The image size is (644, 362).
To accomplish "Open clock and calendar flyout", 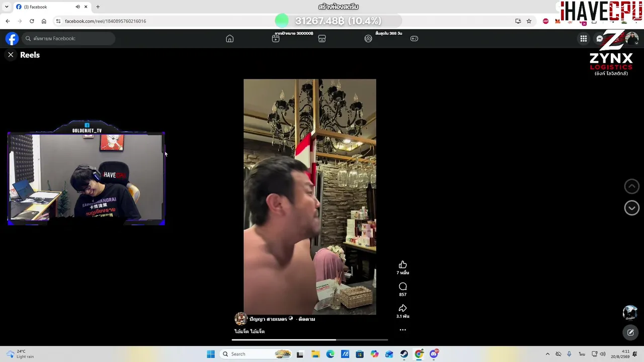I will click(620, 354).
